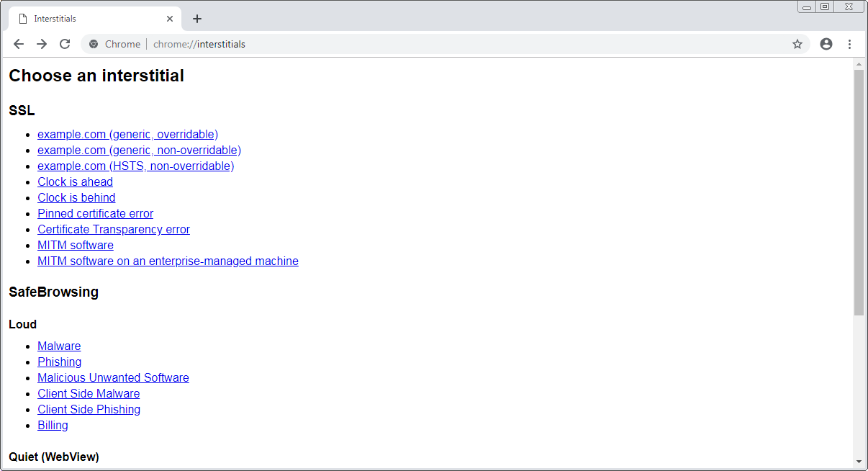Reload the current page

[x=65, y=44]
